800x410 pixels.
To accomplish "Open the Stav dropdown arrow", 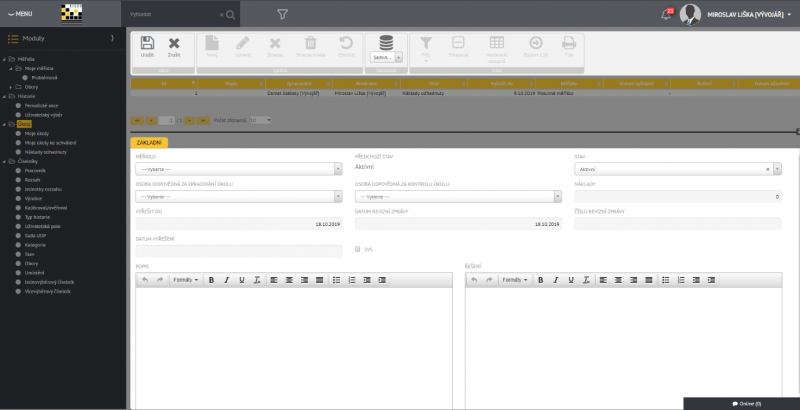I will point(777,169).
